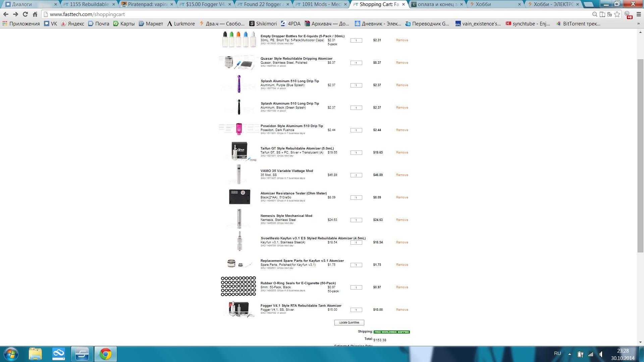The height and width of the screenshot is (362, 644).
Task: Remove Fogger V4.1 RTA from cart
Action: click(402, 310)
